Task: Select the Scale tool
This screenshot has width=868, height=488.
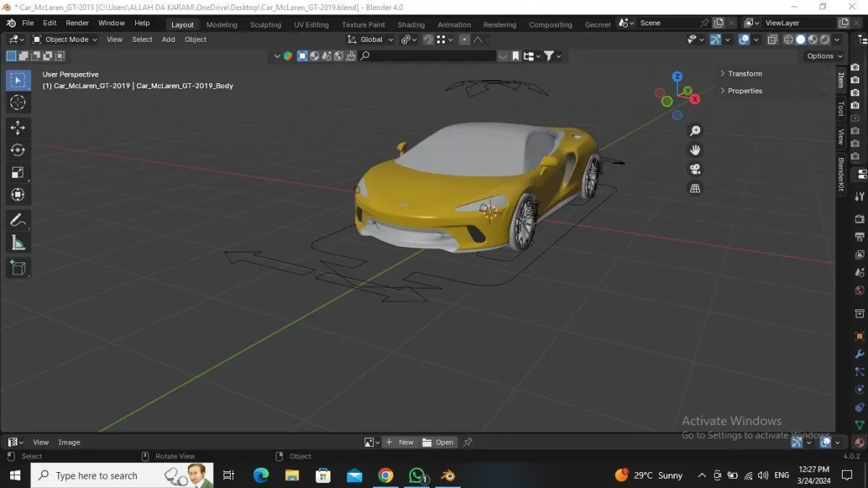Action: point(18,172)
